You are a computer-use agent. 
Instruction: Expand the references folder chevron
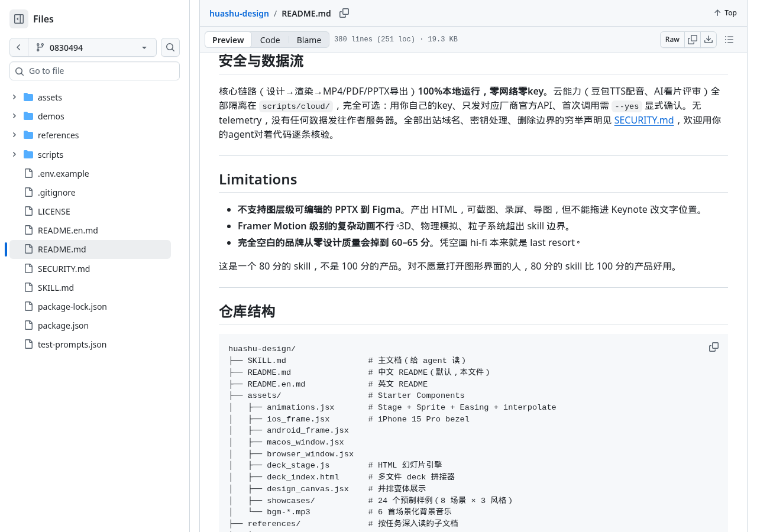[14, 135]
